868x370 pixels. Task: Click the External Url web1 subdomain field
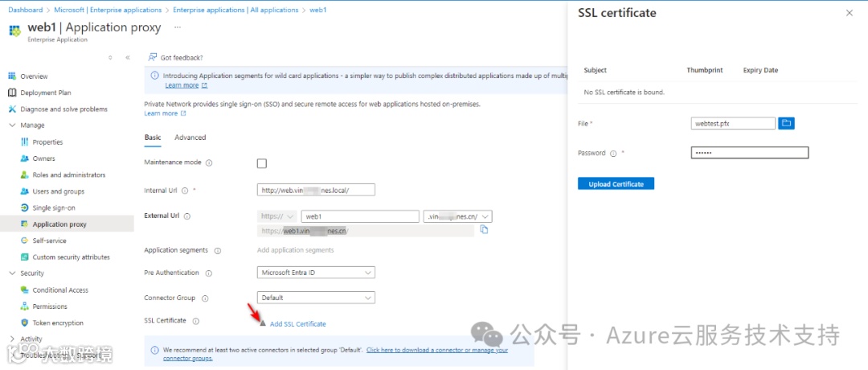click(360, 216)
